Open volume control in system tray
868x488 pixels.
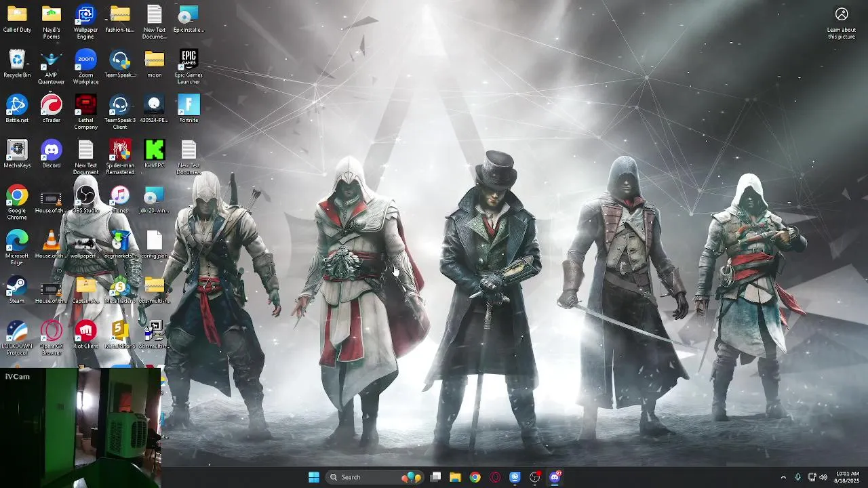tap(823, 477)
